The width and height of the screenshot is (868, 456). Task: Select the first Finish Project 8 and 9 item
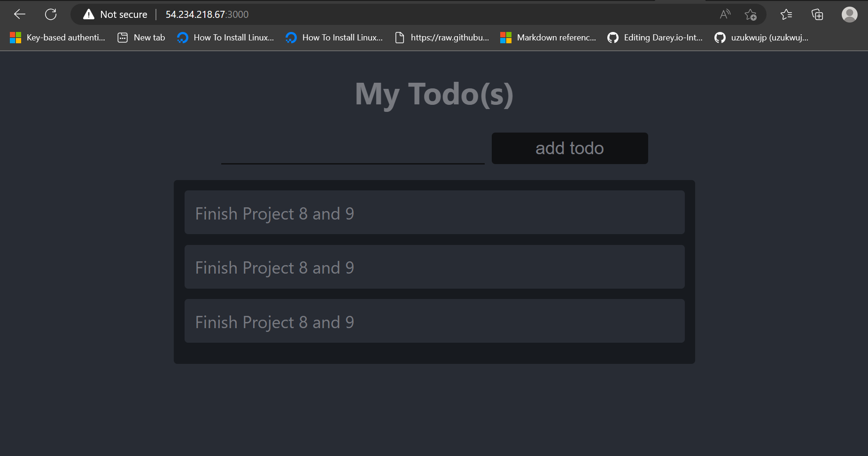coord(434,212)
